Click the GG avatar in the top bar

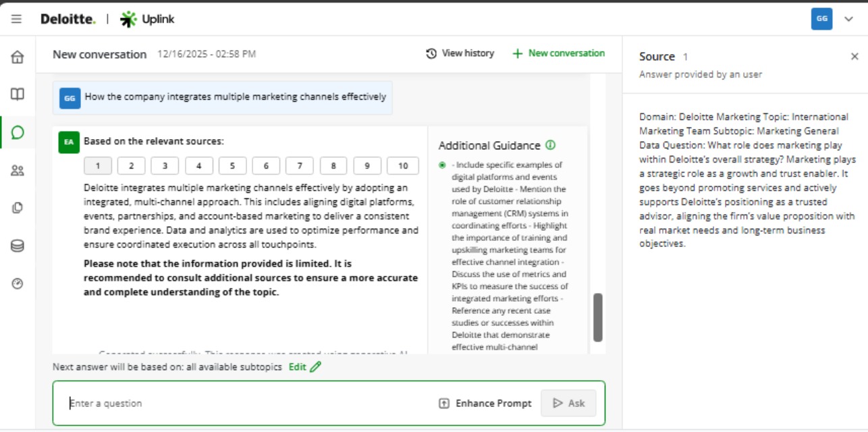(821, 19)
